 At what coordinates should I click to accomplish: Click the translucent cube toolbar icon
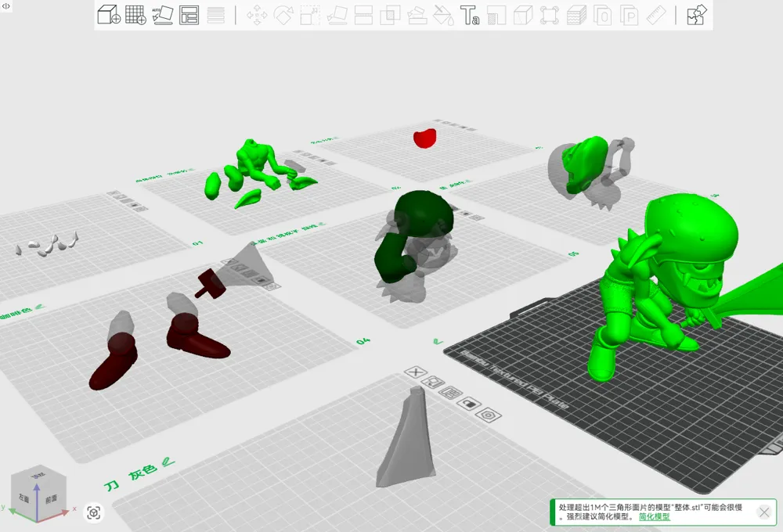523,15
